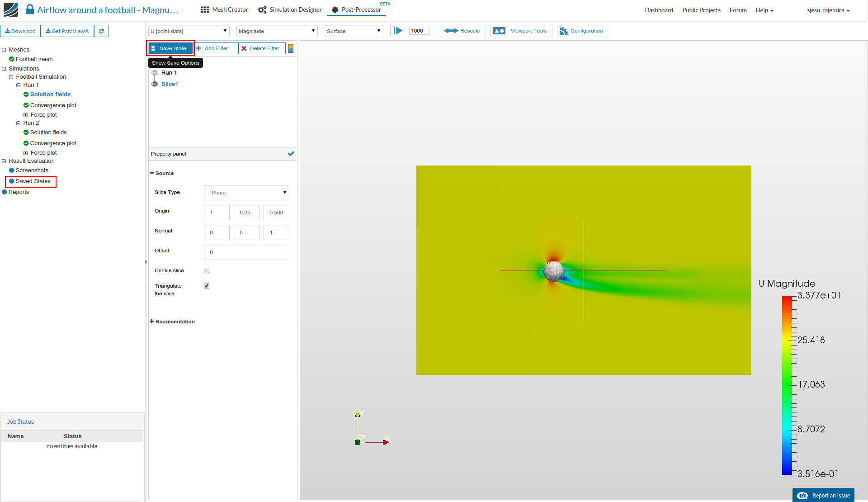Switch to Mesh Creator tab
This screenshot has height=502, width=868.
coord(225,10)
